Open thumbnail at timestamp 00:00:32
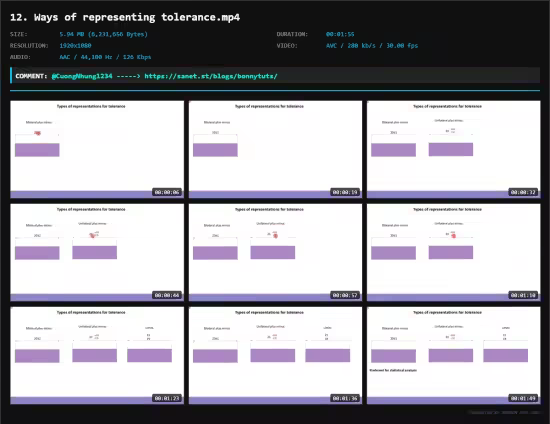550x424 pixels. click(454, 149)
